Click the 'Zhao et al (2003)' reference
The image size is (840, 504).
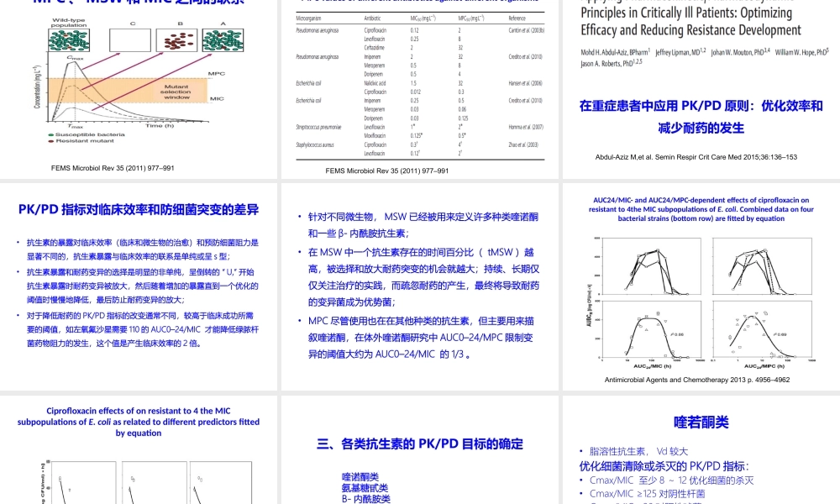point(523,144)
